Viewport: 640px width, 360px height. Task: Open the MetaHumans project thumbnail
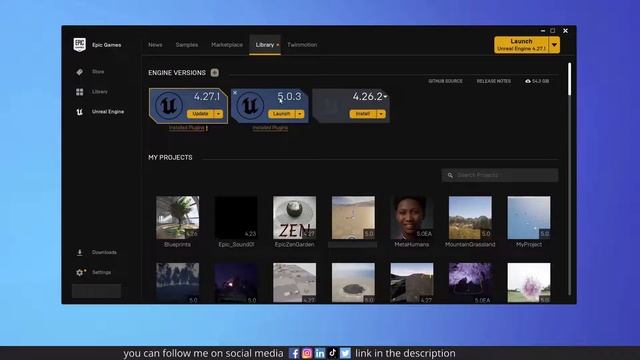point(411,218)
